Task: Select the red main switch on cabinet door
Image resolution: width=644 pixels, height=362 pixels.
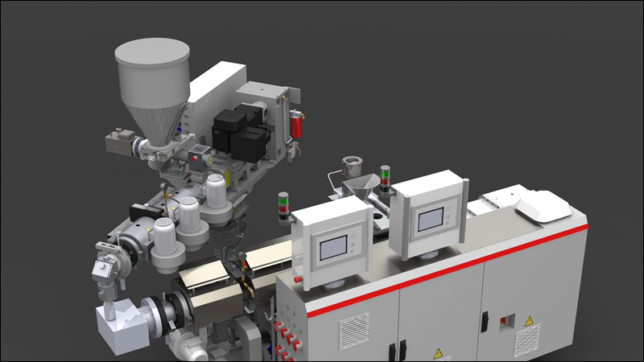Action: click(505, 321)
